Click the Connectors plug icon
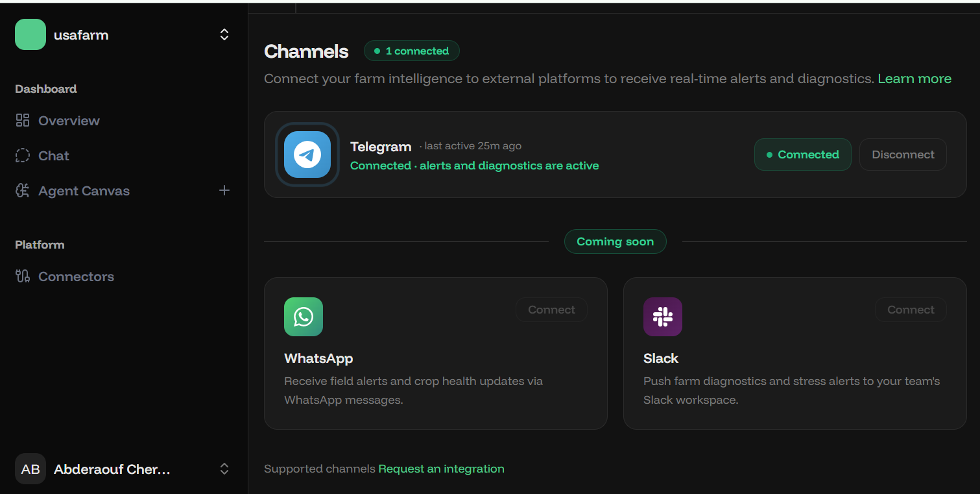The image size is (980, 494). click(23, 277)
